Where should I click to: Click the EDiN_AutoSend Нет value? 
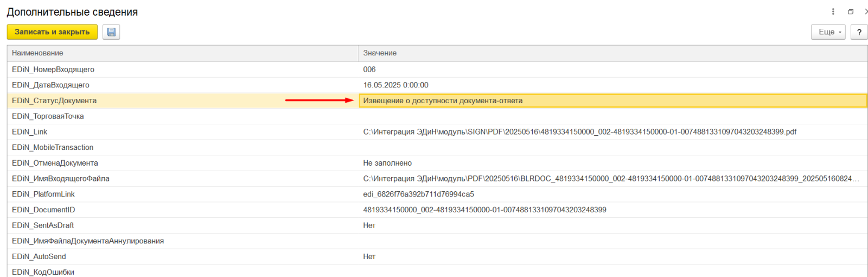coord(369,257)
